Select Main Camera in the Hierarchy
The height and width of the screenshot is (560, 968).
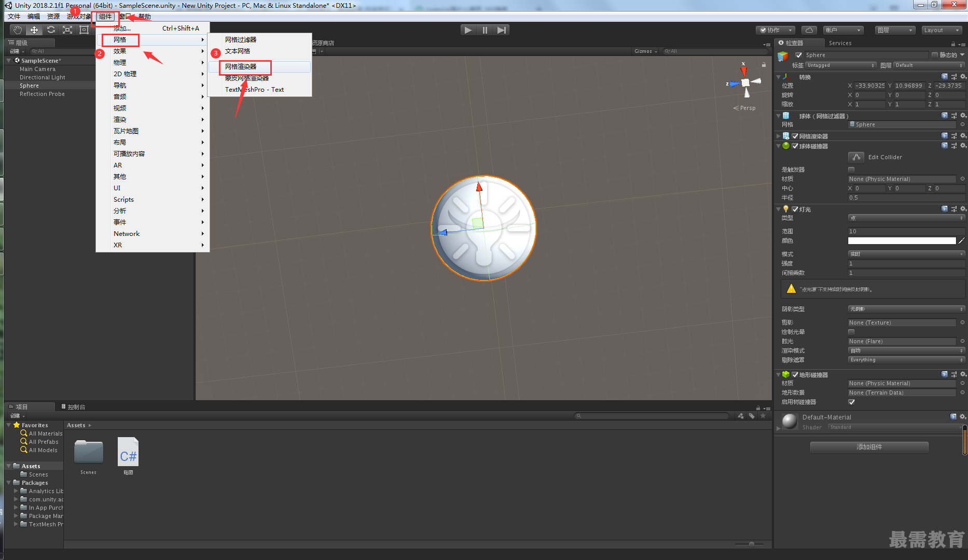click(37, 69)
